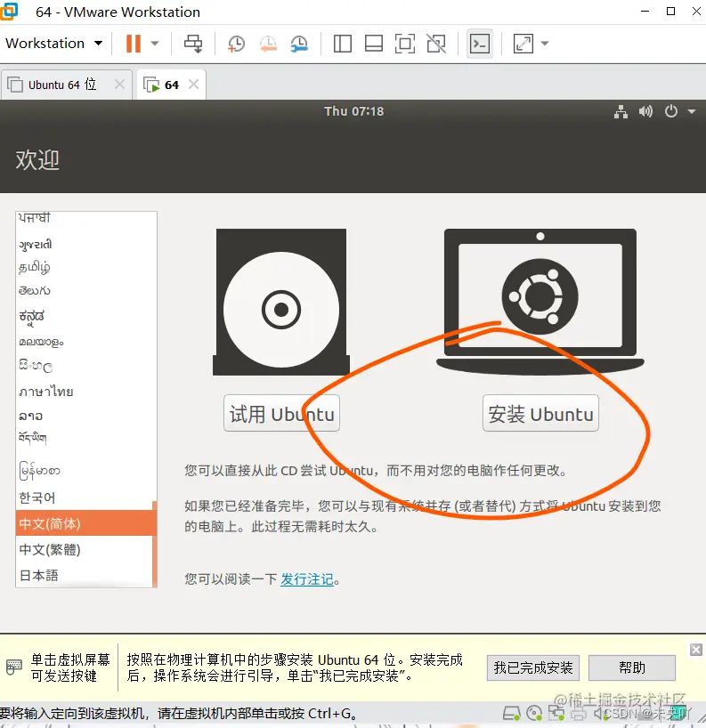Switch to the Ubuntu 64 位 tab
This screenshot has width=706, height=728.
click(x=62, y=85)
